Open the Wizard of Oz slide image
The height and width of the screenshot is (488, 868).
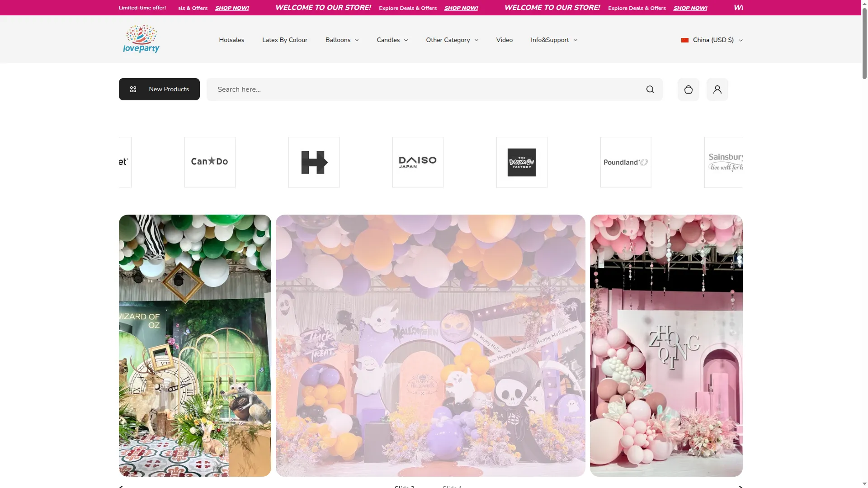[195, 346]
